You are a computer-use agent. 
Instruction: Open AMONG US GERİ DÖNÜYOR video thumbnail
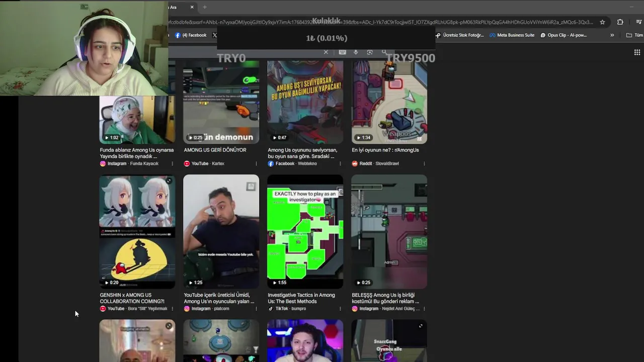click(221, 103)
